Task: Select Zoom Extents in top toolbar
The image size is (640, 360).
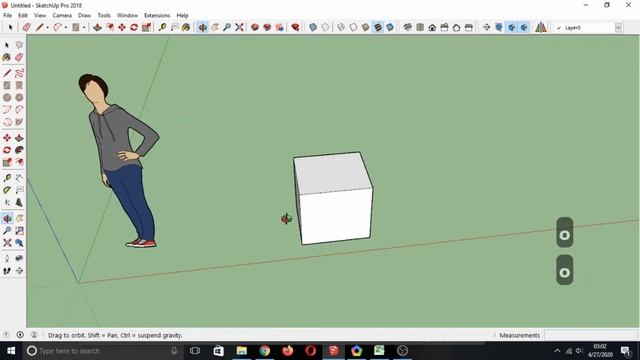Action: (239, 27)
